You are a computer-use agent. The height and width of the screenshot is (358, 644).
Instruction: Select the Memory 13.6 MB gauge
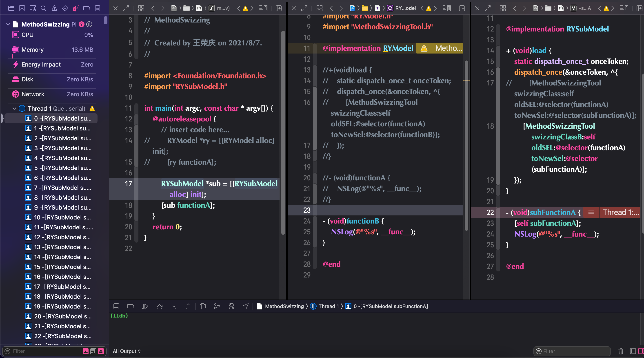(x=53, y=49)
